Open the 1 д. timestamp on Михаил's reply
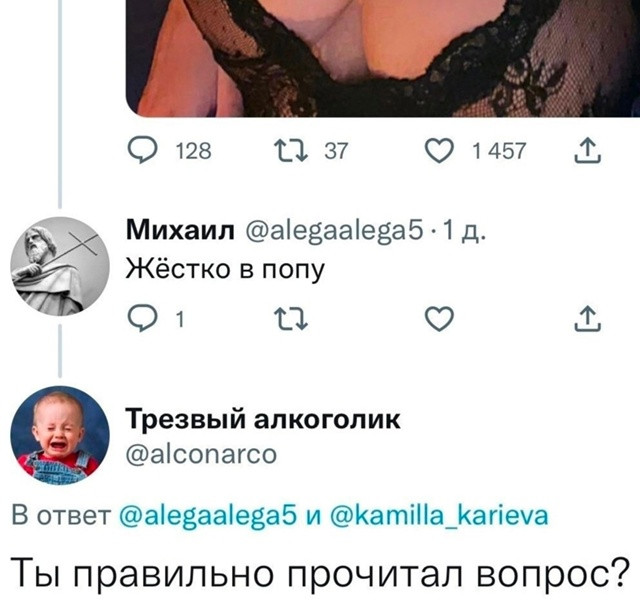Viewport: 640px width, 609px height. coord(464,231)
